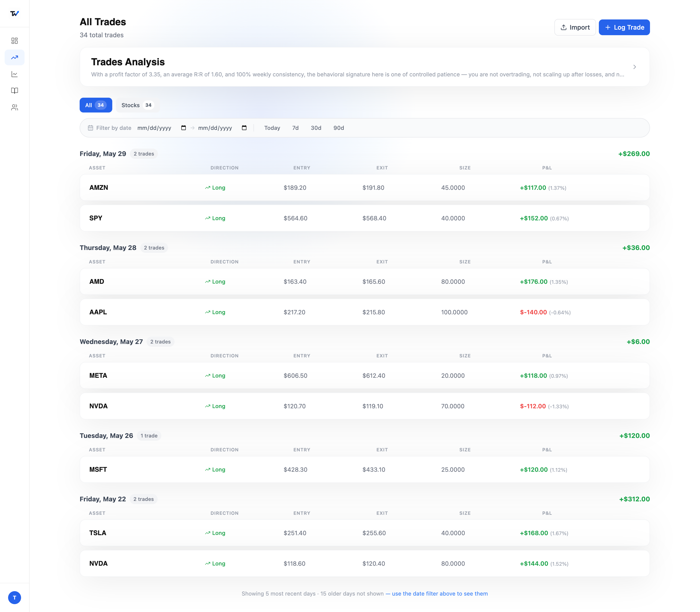Open the TSLA trade row

[365, 533]
